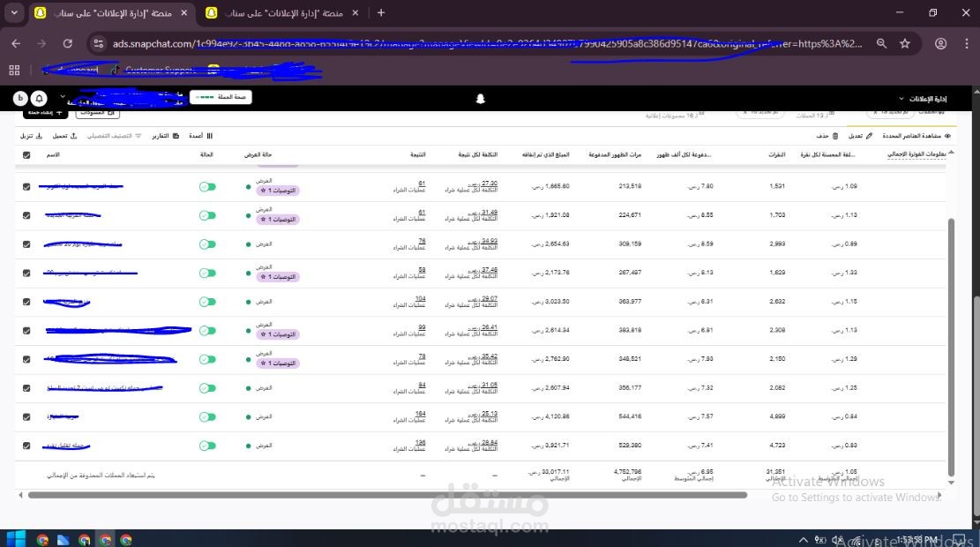
Task: Uncheck the row with spend 3,023.50
Action: (x=26, y=302)
